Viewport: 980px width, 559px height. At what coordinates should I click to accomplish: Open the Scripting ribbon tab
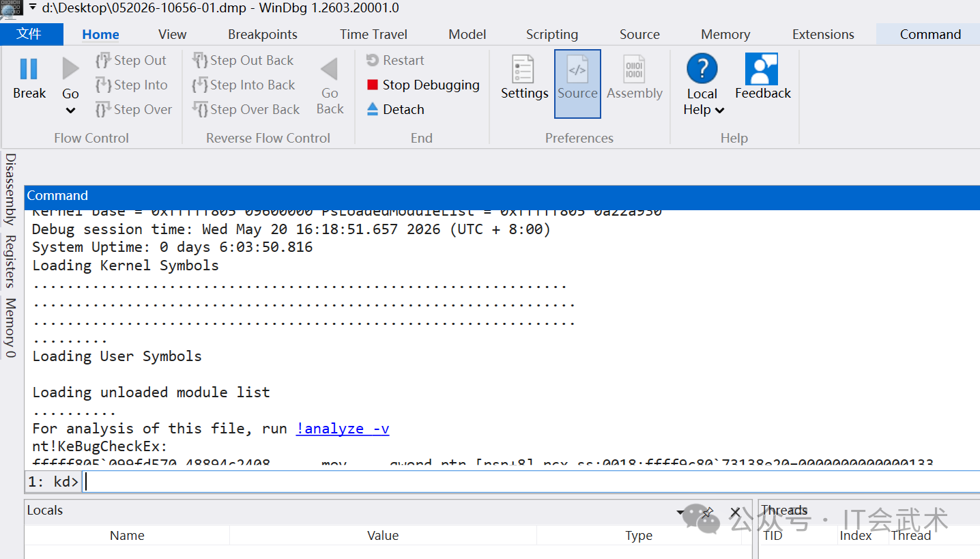(x=552, y=35)
